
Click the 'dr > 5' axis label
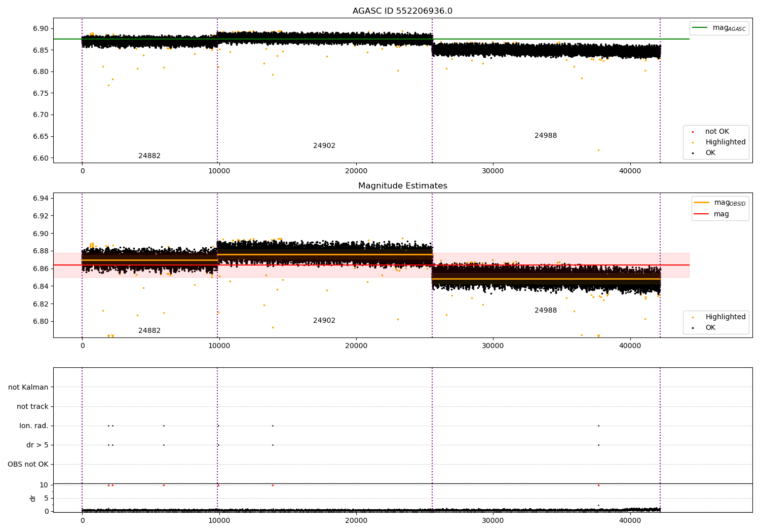(x=37, y=445)
